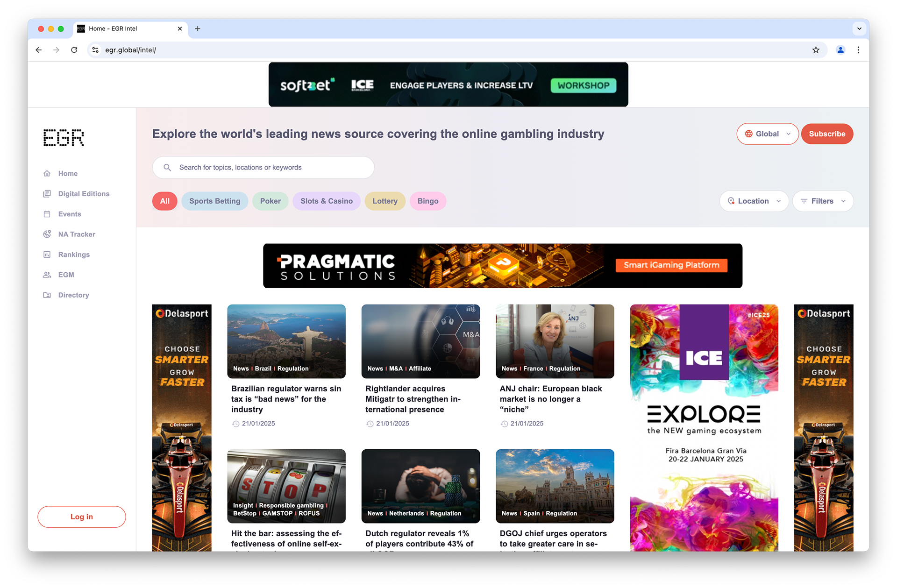
Task: Click the Home house icon in sidebar
Action: 47,173
